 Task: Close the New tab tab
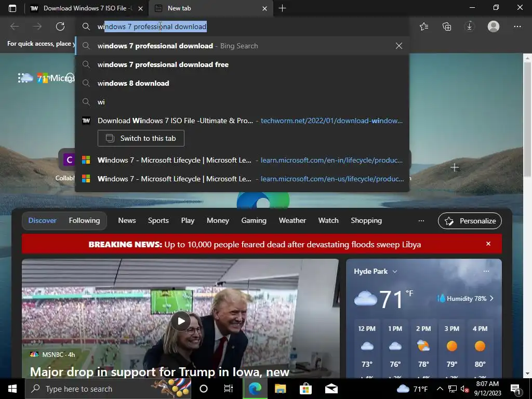[x=264, y=8]
